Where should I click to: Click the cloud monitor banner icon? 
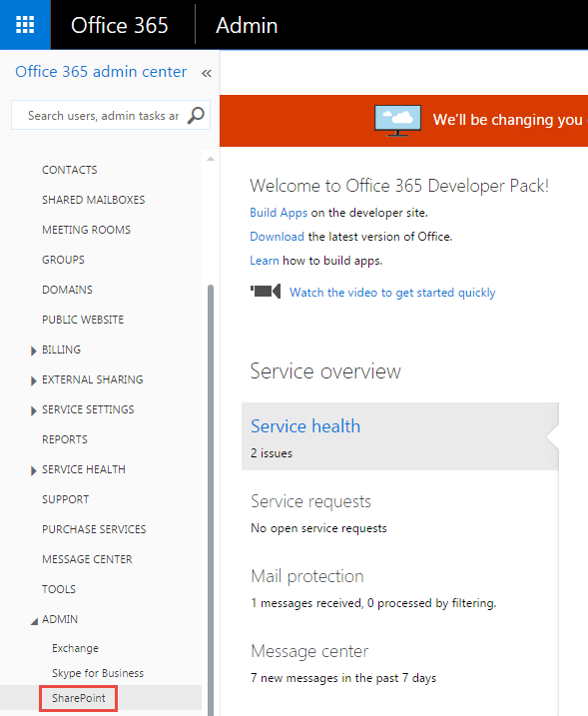click(397, 121)
